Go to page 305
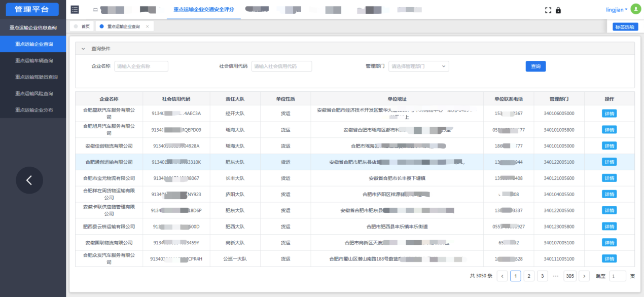Viewport: 644px width, 297px height. coord(570,276)
